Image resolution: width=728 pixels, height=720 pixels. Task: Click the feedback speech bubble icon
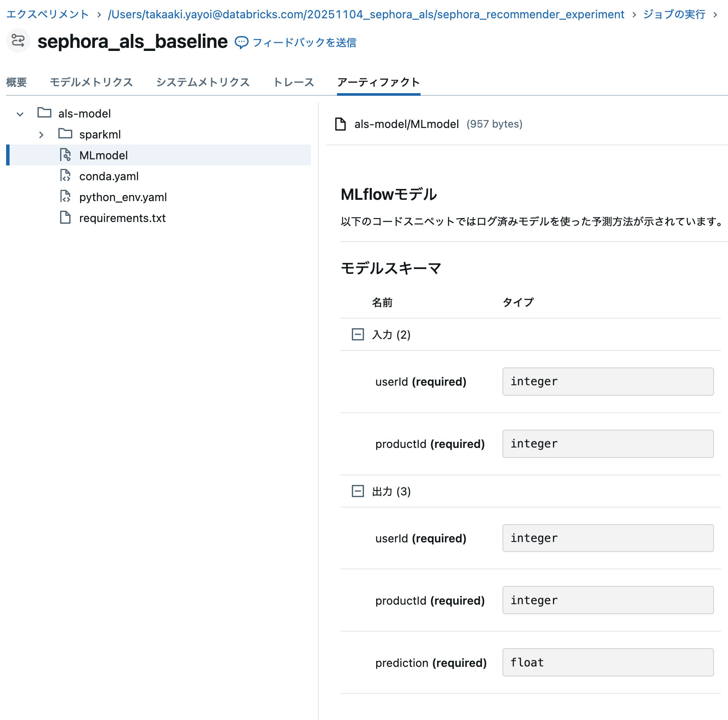[242, 42]
